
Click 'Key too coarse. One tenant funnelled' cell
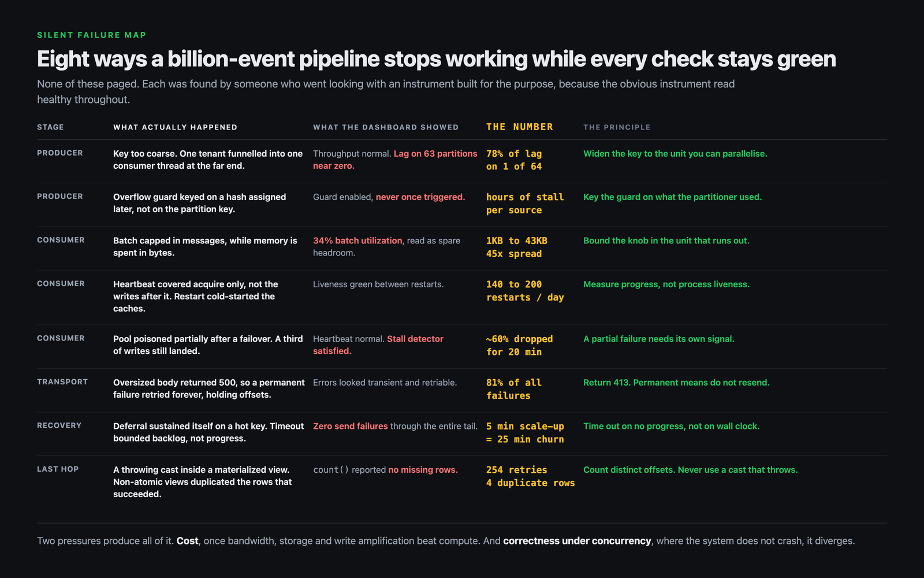click(x=208, y=160)
